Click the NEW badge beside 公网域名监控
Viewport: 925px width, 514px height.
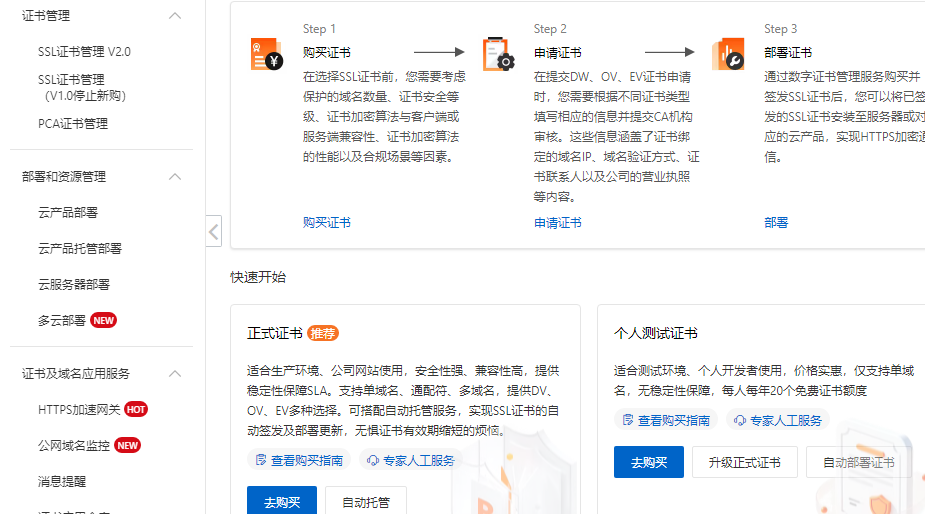click(x=127, y=445)
